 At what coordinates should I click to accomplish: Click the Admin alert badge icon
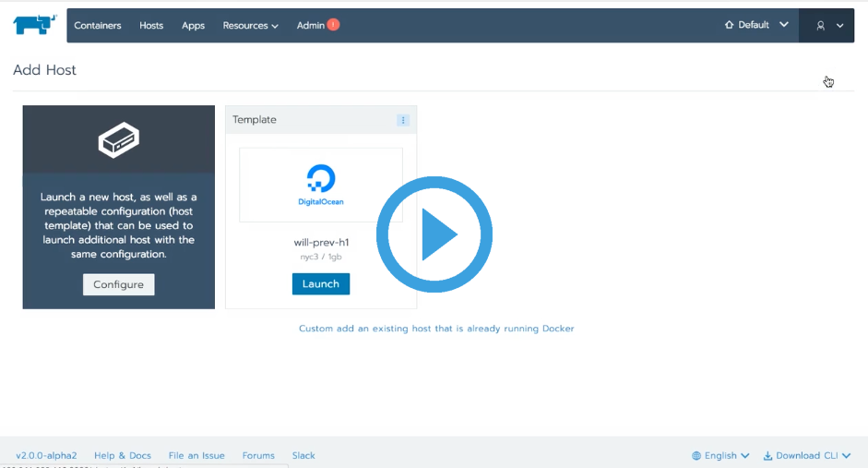[333, 25]
